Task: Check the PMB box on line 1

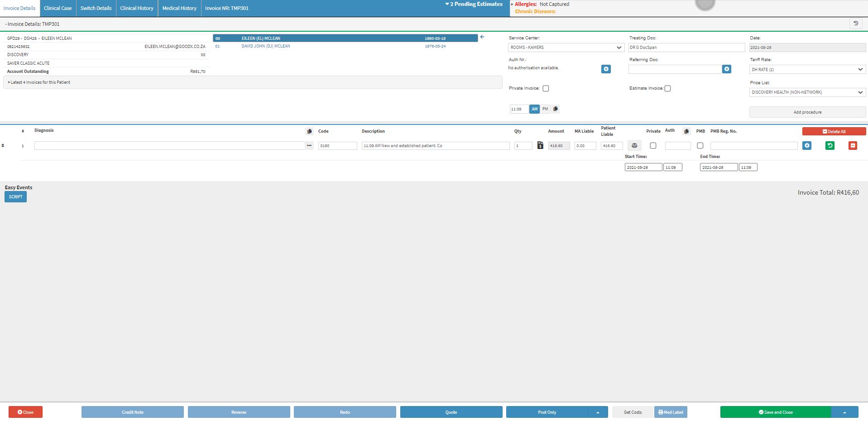Action: tap(700, 146)
